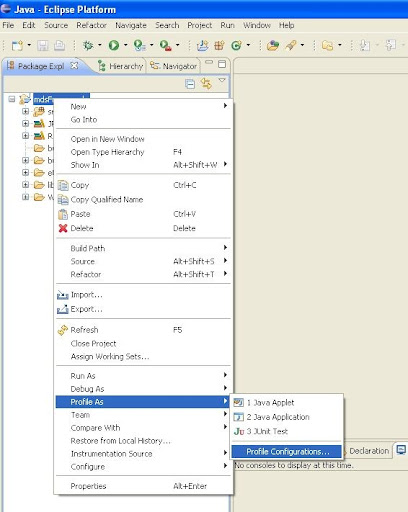Screen dimensions: 408x512
Task: Open dropdown arrow next to Search icon
Action: pos(303,45)
